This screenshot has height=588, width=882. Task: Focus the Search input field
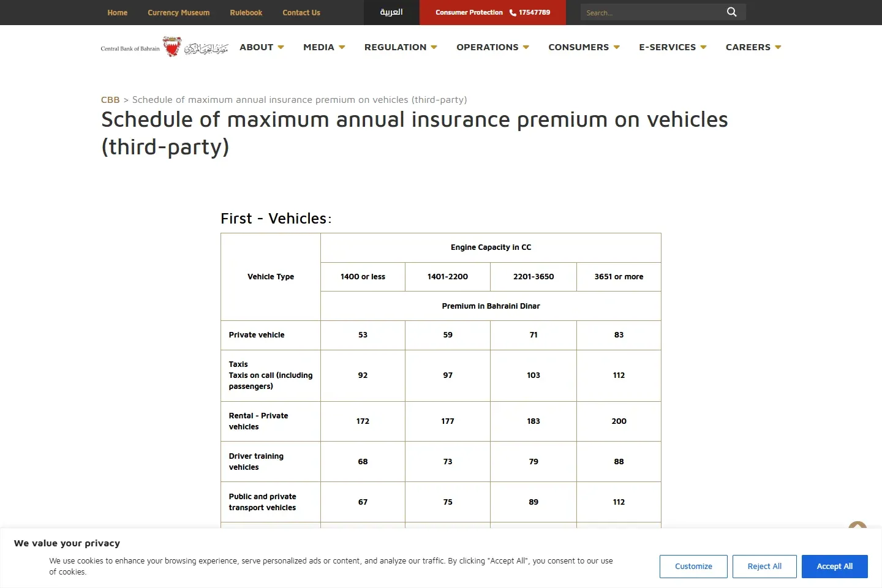tap(652, 12)
